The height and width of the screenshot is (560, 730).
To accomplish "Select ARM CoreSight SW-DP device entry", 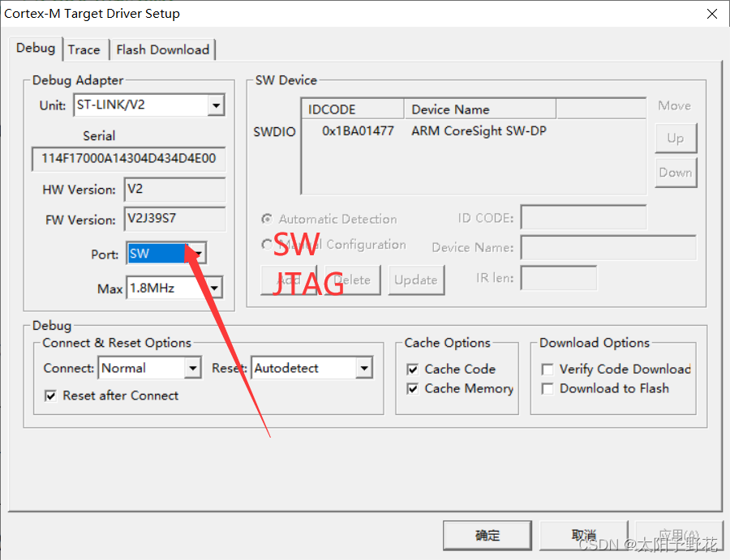I will click(x=479, y=131).
